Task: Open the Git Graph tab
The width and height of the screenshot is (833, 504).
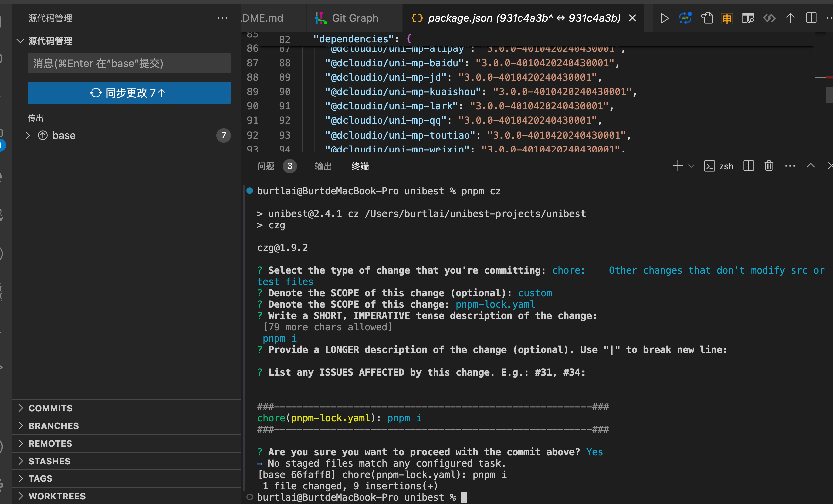Action: tap(354, 18)
